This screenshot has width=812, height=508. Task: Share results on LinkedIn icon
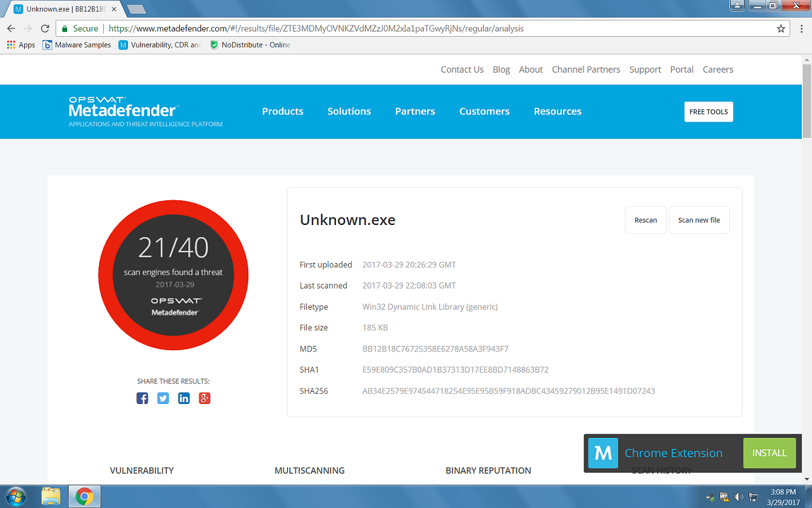(x=184, y=398)
